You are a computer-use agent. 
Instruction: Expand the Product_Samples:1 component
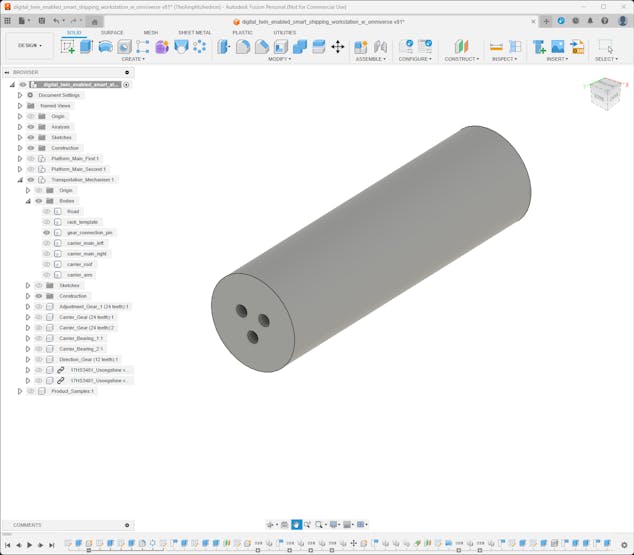pos(20,391)
